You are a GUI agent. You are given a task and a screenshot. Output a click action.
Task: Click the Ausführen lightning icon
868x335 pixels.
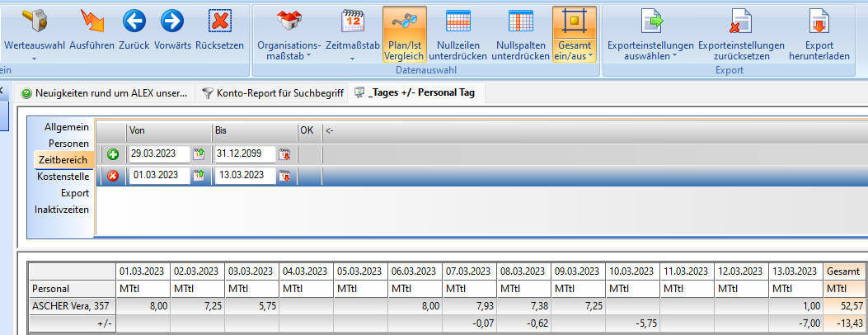tap(91, 21)
